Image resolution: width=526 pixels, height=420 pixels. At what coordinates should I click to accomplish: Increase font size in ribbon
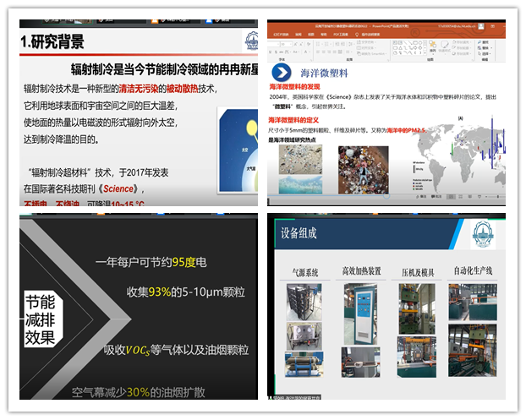295,44
